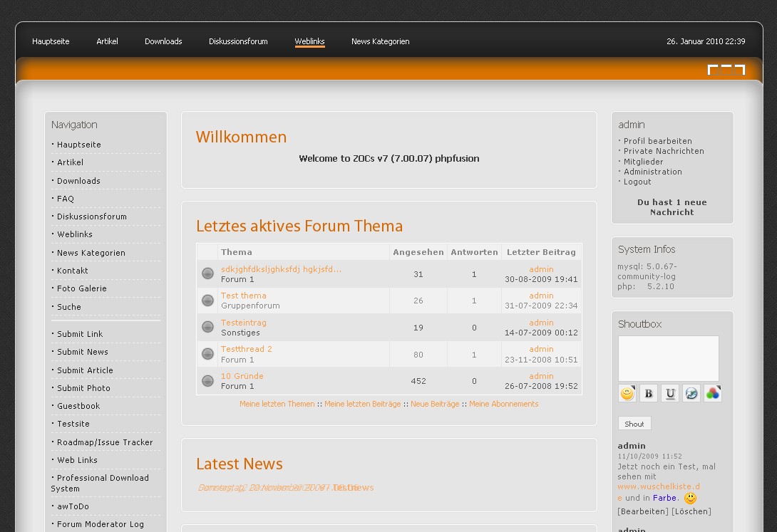This screenshot has width=777, height=532.
Task: Open Downloads from the top navigation bar
Action: pyautogui.click(x=163, y=41)
